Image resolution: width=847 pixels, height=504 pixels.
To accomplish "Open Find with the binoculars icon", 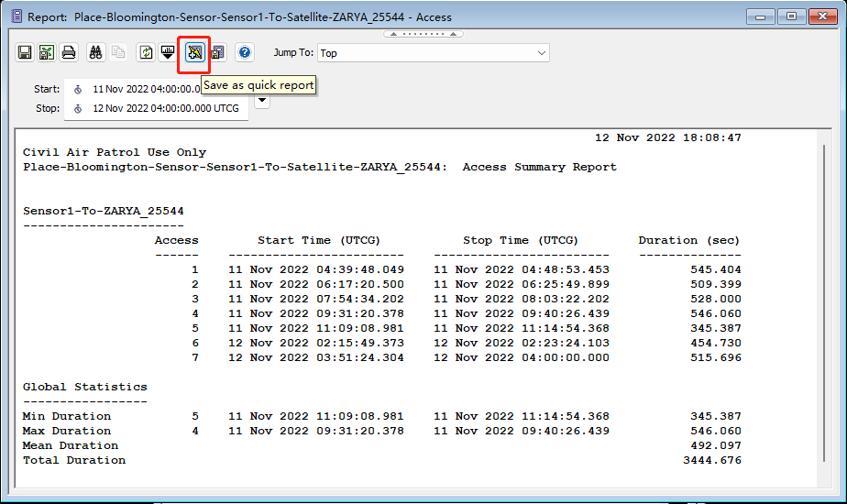I will 95,52.
